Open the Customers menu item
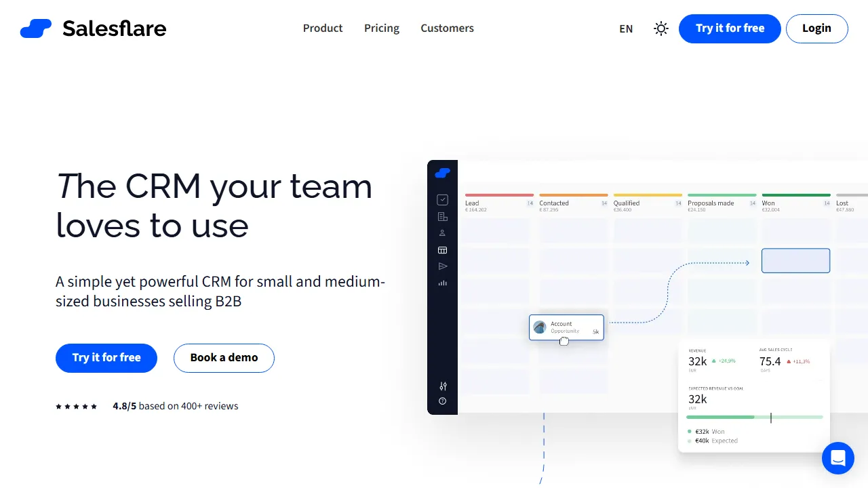This screenshot has width=868, height=488. pyautogui.click(x=447, y=28)
